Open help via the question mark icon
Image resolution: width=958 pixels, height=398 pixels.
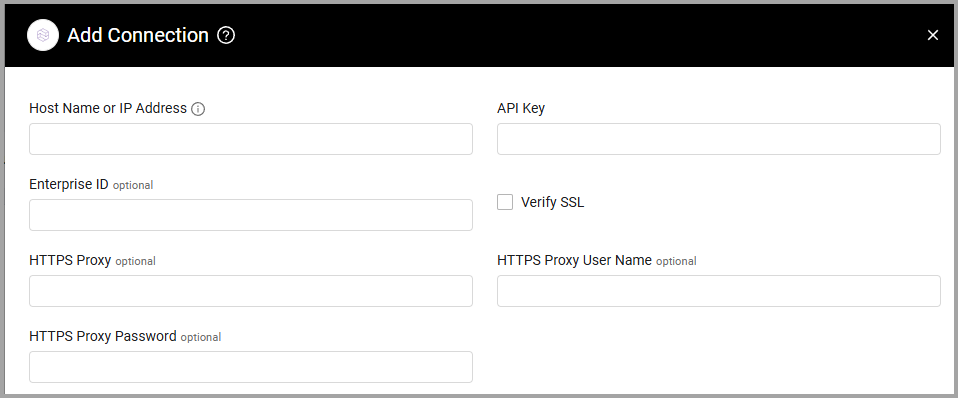[226, 35]
